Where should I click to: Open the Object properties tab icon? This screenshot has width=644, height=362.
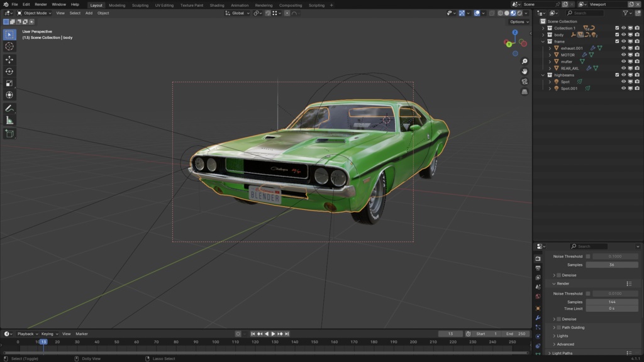coord(538,308)
